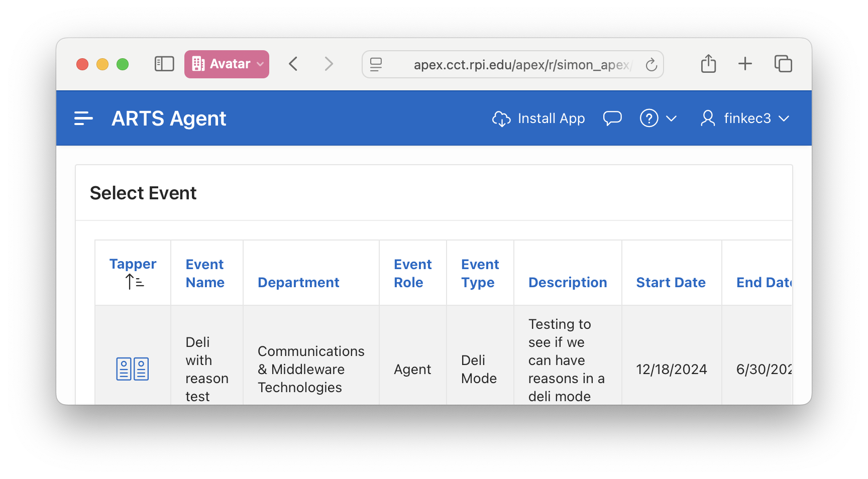The image size is (868, 479).
Task: Sort by End Date column header
Action: (x=764, y=282)
